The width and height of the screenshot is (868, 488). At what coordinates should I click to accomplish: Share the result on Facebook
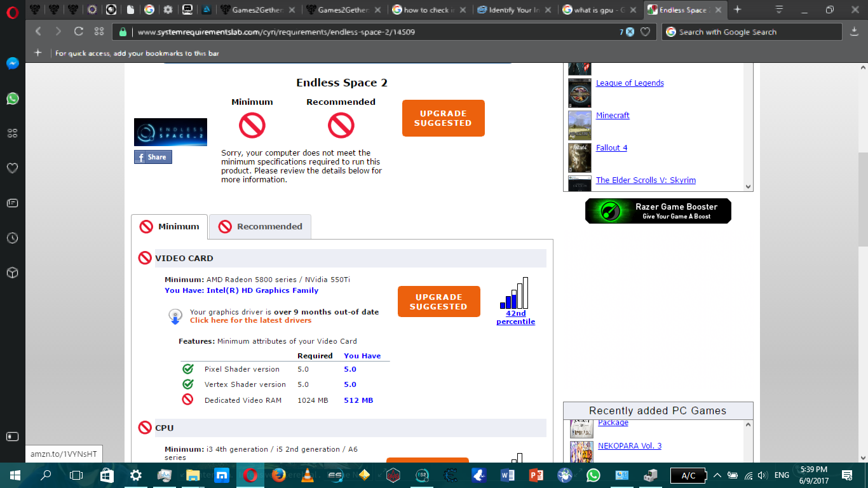pos(153,157)
